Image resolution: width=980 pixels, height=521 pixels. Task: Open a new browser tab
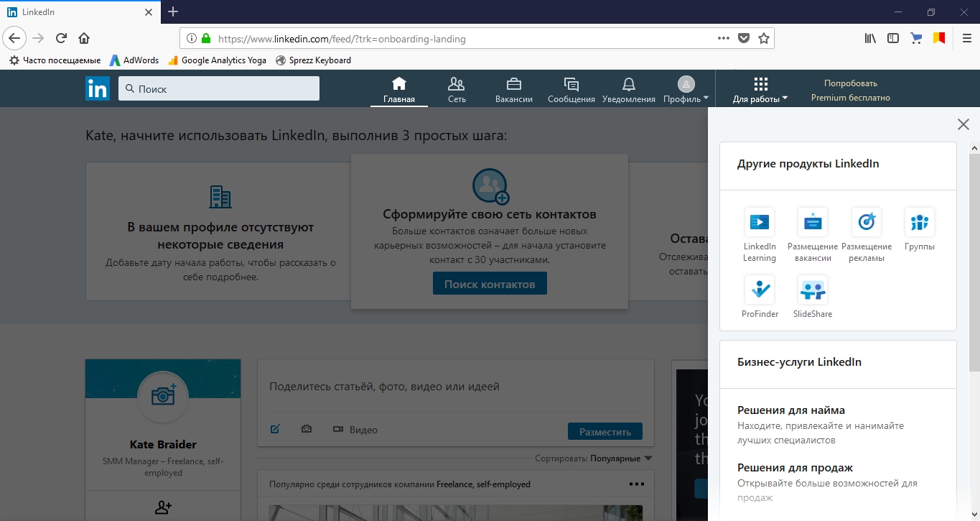[173, 11]
